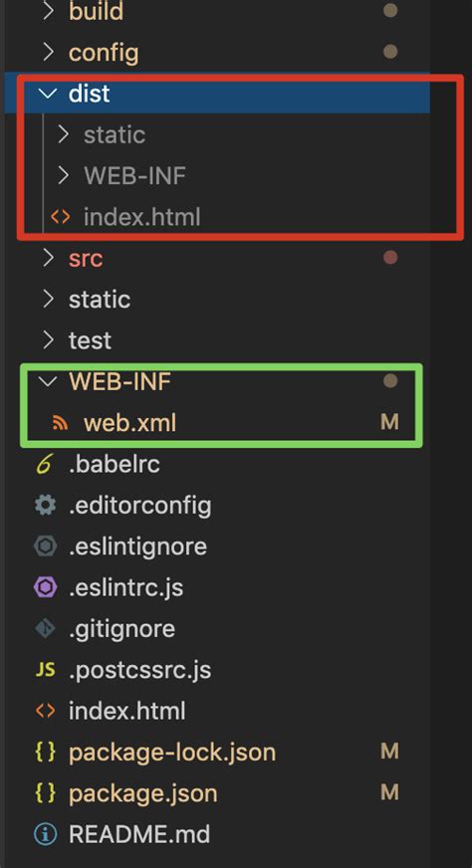Click the HTML icon of index.html inside dist
Screen dimensions: 472x868
(x=61, y=217)
